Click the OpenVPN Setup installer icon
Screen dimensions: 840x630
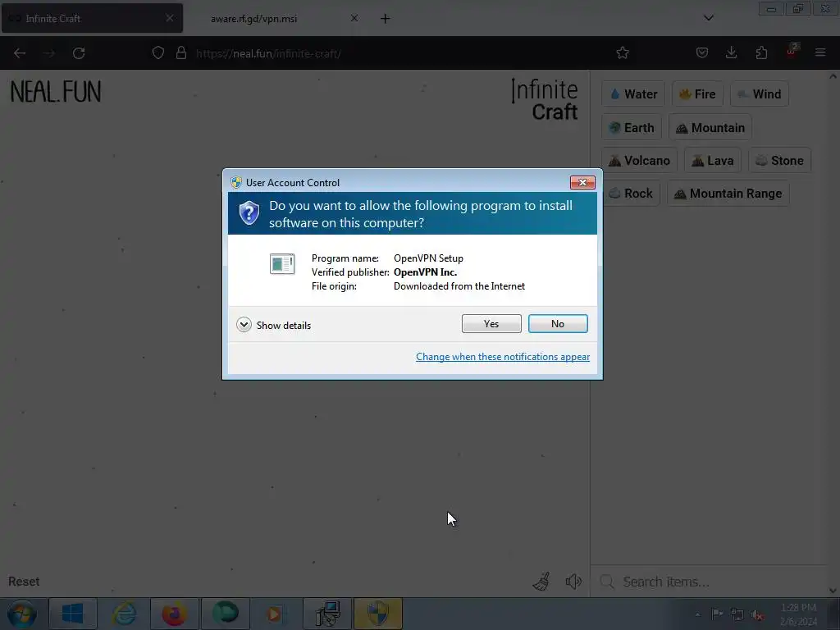tap(282, 263)
